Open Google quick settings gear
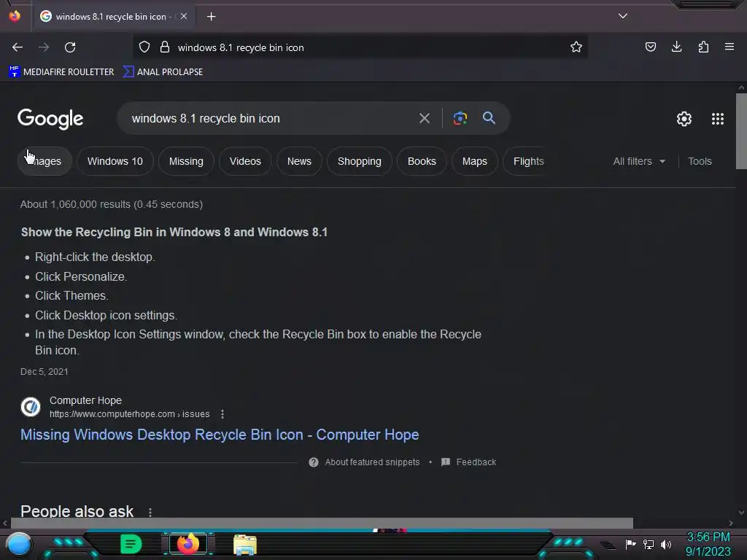747x560 pixels. click(684, 119)
